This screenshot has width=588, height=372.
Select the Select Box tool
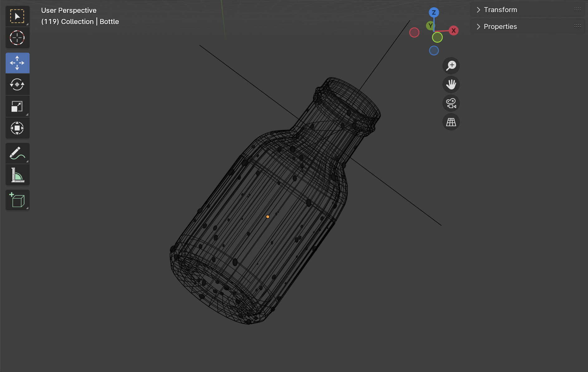[x=17, y=16]
